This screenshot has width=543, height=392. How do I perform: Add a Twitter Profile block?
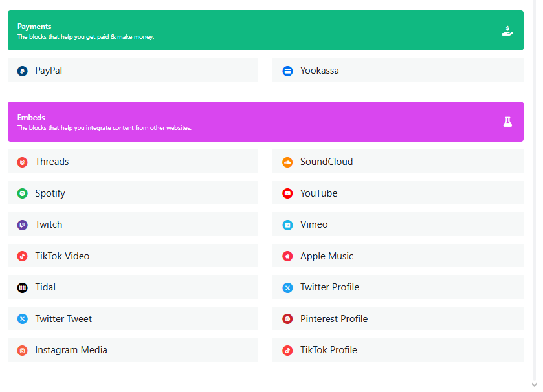pyautogui.click(x=398, y=287)
